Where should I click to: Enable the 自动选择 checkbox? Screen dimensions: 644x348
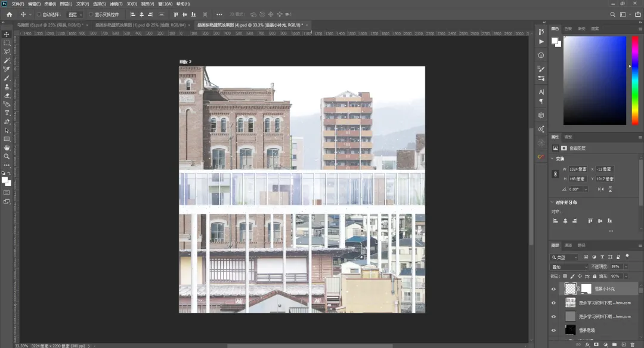(x=39, y=14)
